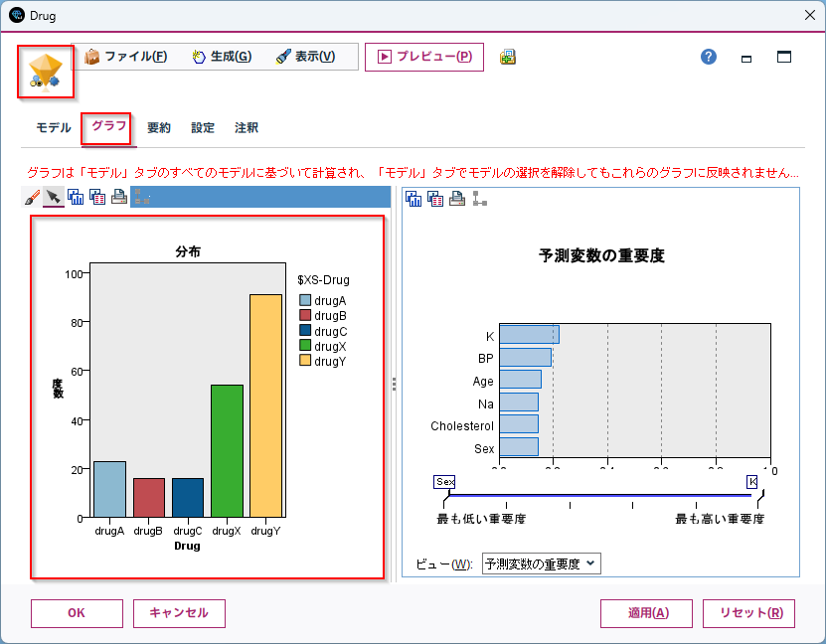Copy the distribution chart data as table
Viewport: 826px width, 644px height.
point(96,197)
